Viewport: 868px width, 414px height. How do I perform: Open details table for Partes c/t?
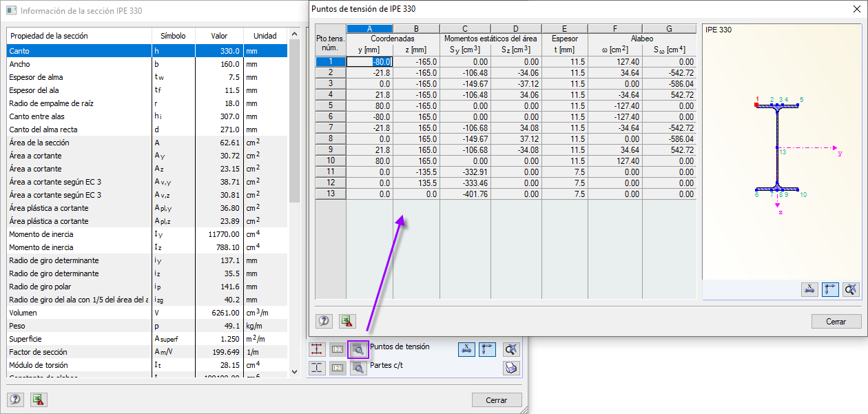pos(358,368)
